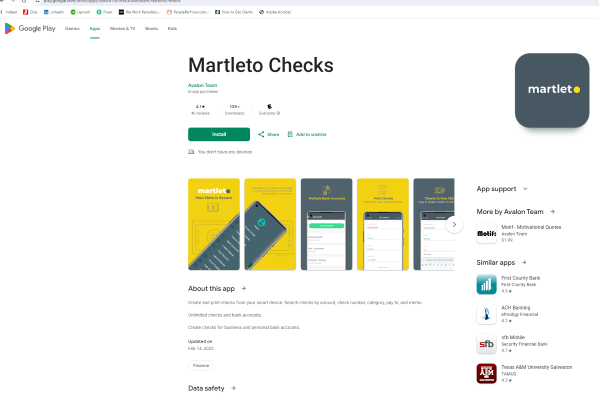Open the Avalon Team developer link
Viewport: 599px width, 398px height.
202,85
